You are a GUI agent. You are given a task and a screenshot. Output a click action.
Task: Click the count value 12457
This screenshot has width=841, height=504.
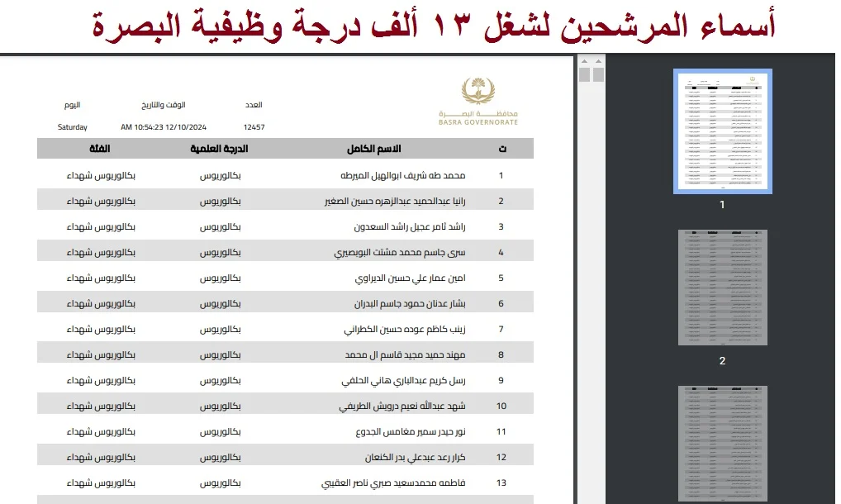coord(254,127)
